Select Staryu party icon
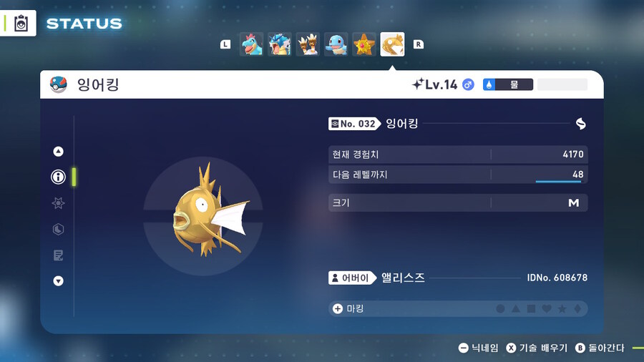644x362 pixels. tap(364, 44)
